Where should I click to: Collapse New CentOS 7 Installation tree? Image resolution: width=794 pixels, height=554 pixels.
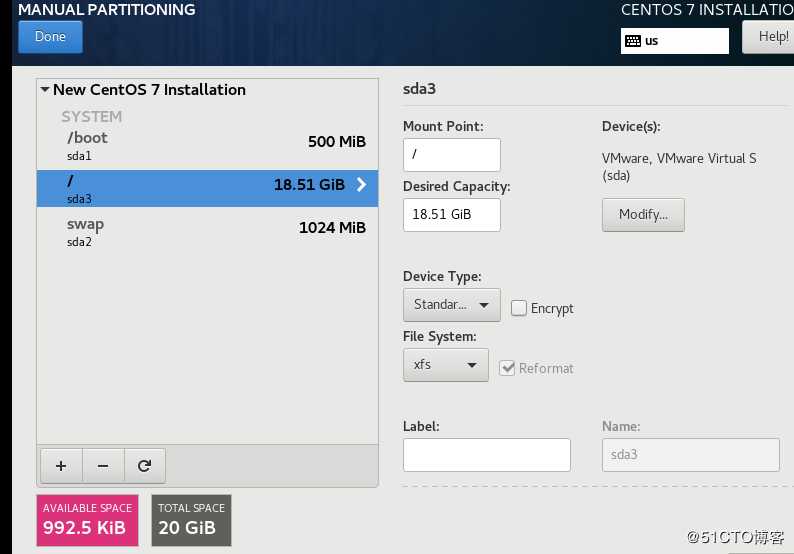45,90
